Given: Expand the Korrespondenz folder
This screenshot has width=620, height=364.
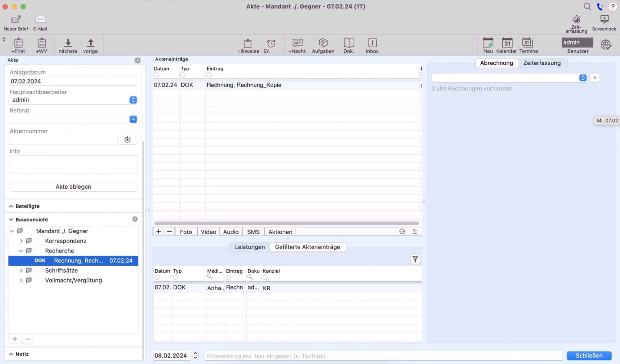Looking at the screenshot, I should 21,241.
